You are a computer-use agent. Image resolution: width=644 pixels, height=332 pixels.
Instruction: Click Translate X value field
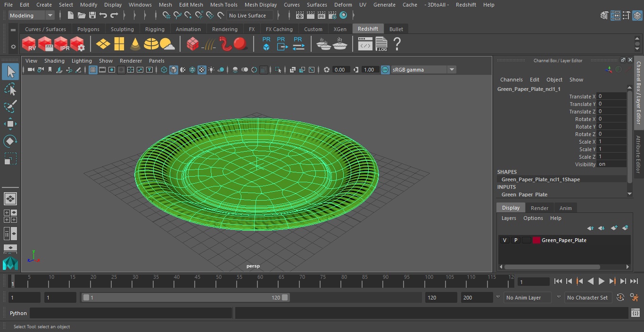[x=611, y=96]
